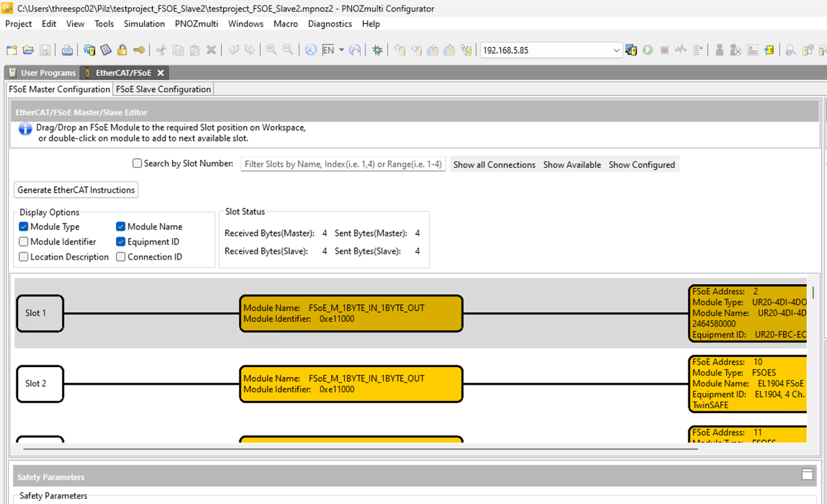Click the Filter Slots by Name input field
This screenshot has height=504, width=827.
343,164
